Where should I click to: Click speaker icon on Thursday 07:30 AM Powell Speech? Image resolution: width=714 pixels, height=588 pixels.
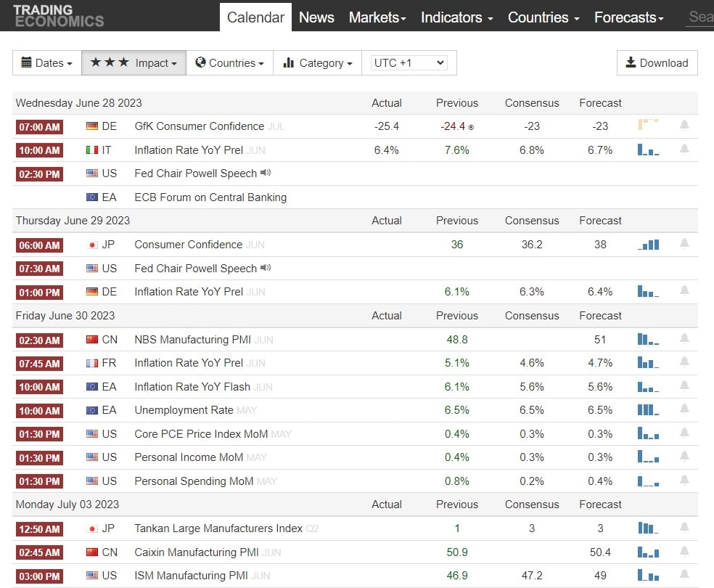click(266, 267)
